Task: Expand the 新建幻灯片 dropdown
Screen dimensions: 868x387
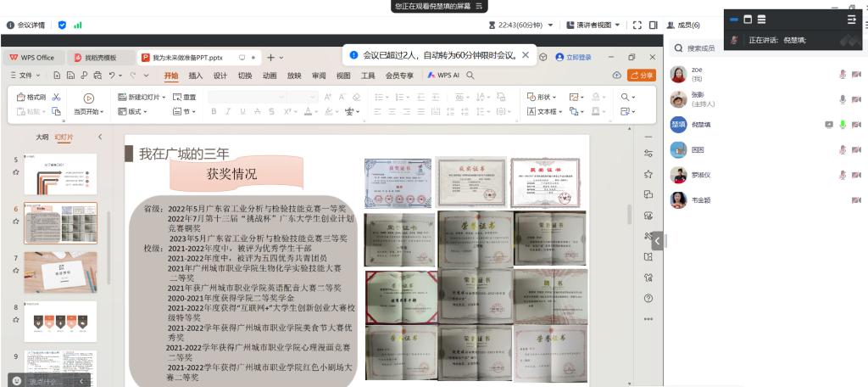Action: 164,97
